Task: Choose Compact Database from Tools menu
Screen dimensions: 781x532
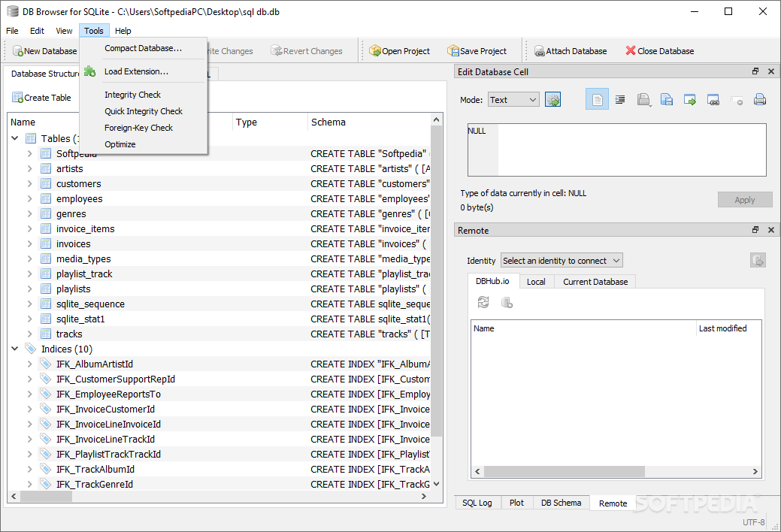Action: (x=144, y=48)
